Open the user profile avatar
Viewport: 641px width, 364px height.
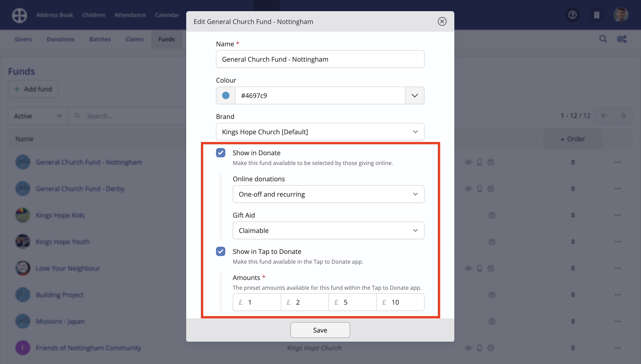click(x=621, y=15)
